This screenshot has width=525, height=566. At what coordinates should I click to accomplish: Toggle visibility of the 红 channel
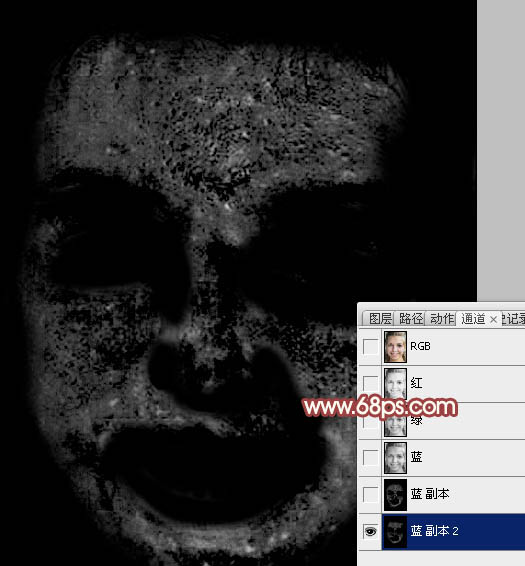(370, 383)
